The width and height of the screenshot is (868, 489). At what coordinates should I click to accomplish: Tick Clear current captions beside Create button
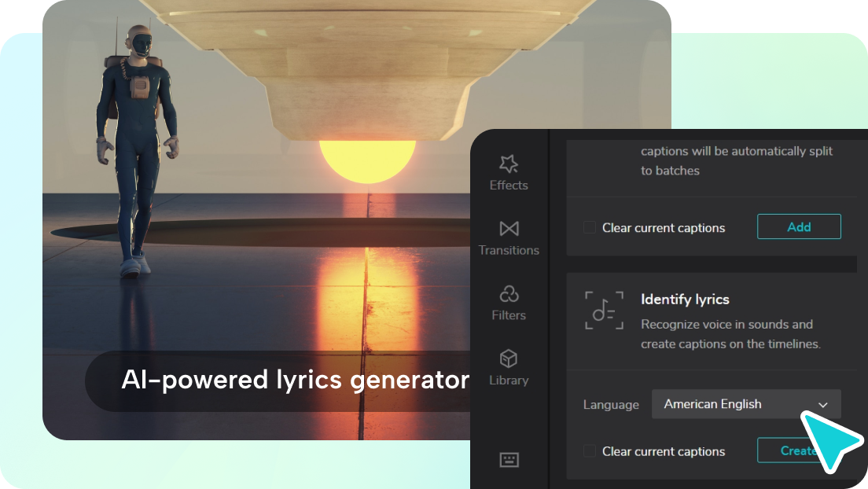pos(590,451)
